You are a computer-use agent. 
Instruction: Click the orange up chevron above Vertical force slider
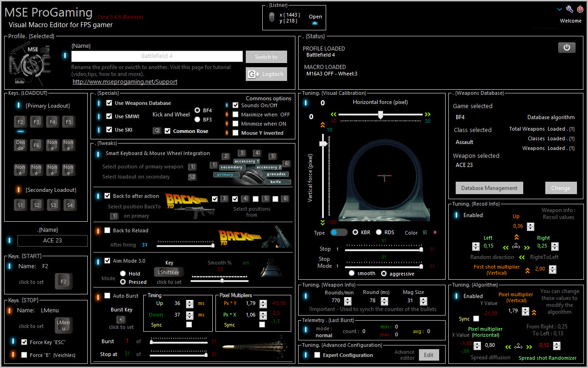[322, 125]
